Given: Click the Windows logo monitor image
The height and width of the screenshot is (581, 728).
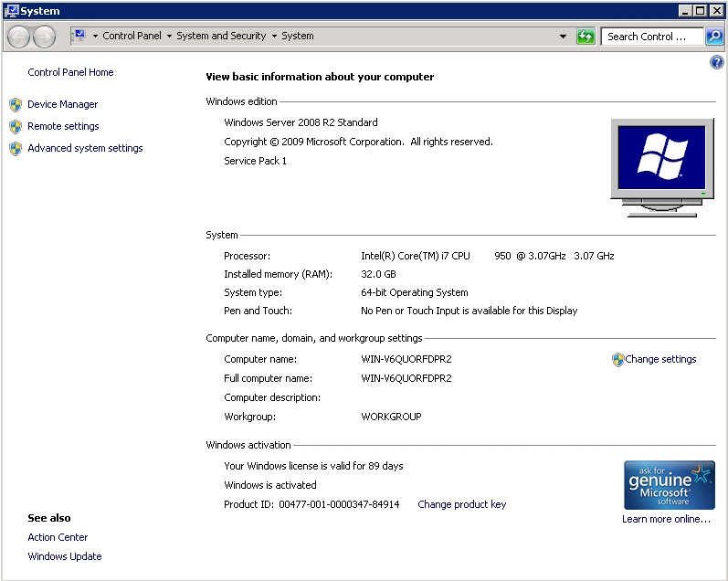Looking at the screenshot, I should 661,168.
